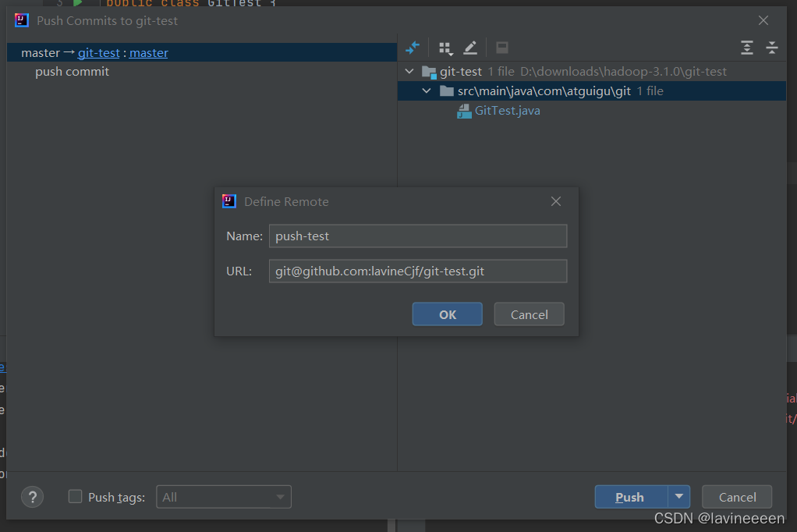Click the Expand All icon

(x=746, y=48)
